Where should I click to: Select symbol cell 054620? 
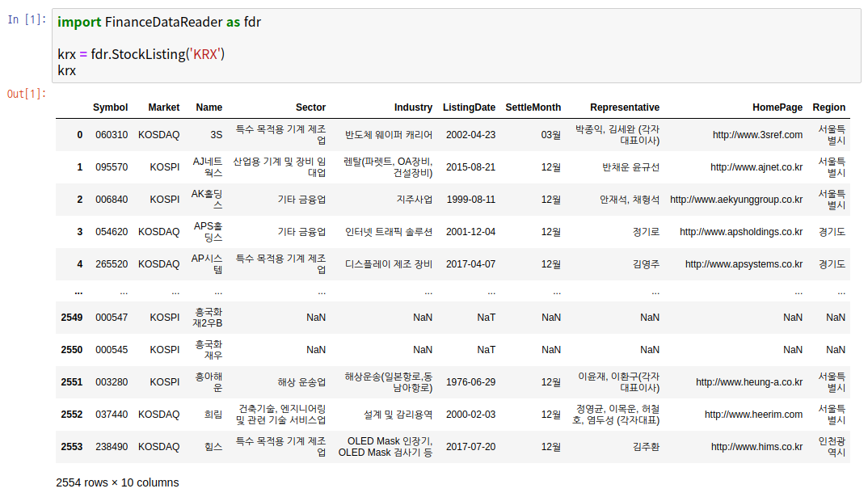[x=112, y=232]
